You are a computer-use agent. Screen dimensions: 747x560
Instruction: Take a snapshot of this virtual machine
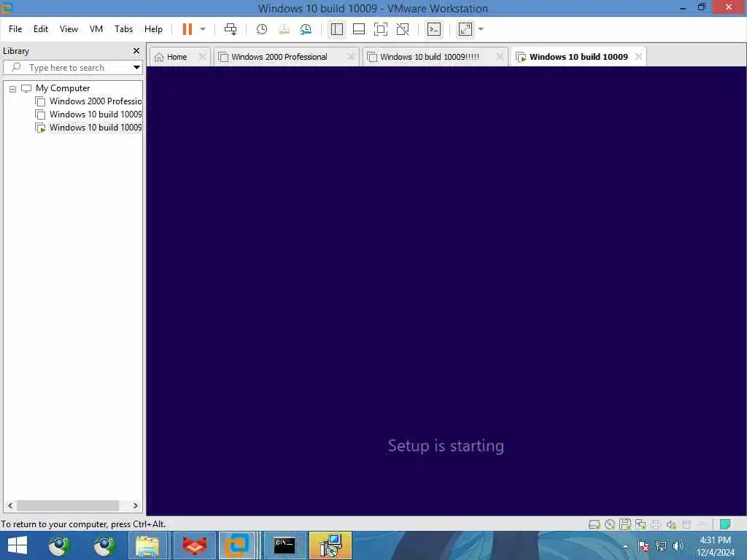(262, 29)
